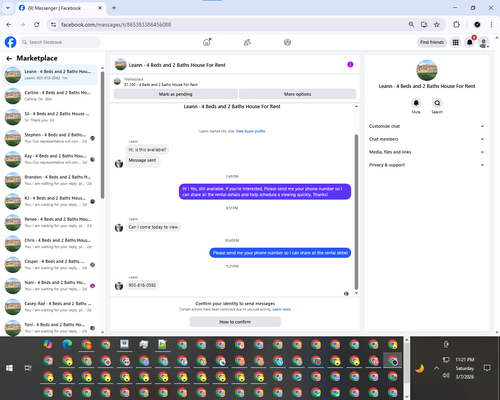Open the Carline conversation in the list

(x=50, y=96)
